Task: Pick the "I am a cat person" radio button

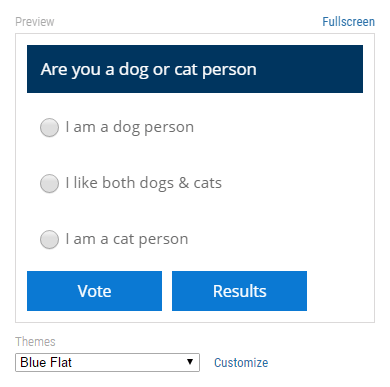Action: coord(49,239)
